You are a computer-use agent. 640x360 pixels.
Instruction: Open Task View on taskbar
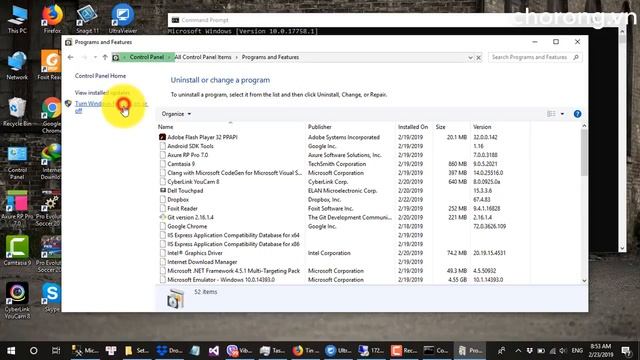pyautogui.click(x=56, y=350)
